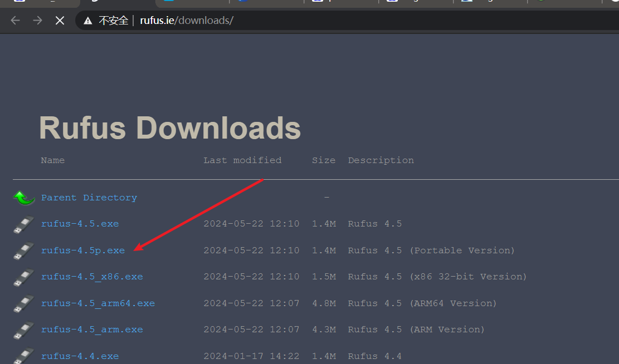Click the browser back arrow button
The width and height of the screenshot is (619, 364).
[x=15, y=21]
